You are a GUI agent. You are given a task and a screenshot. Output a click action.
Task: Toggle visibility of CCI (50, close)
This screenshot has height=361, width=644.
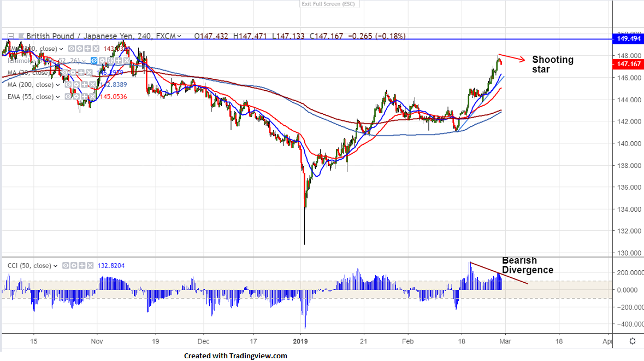pos(66,266)
